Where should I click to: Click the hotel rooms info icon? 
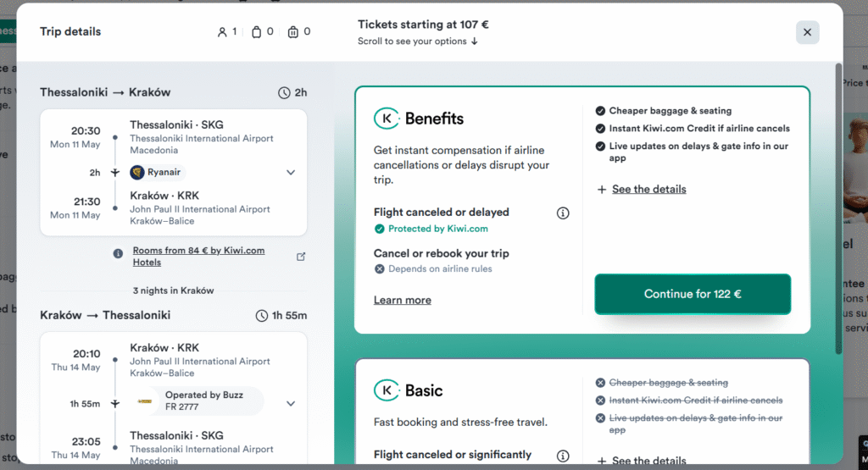(x=118, y=253)
